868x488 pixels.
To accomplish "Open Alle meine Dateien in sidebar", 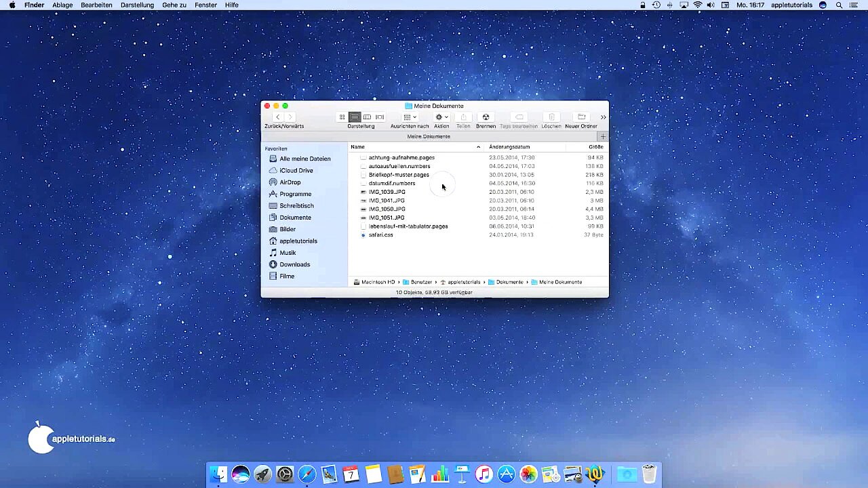I will (300, 159).
